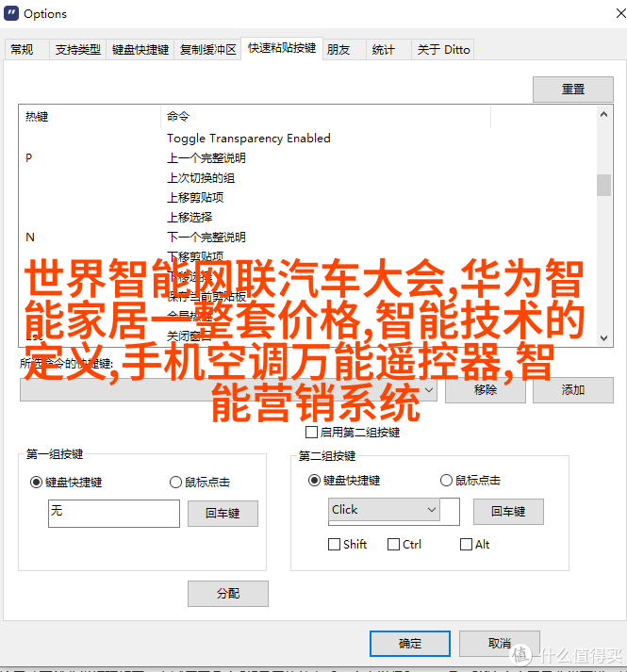Close the Options window
Viewport: 627px width, 672px height.
[x=620, y=13]
